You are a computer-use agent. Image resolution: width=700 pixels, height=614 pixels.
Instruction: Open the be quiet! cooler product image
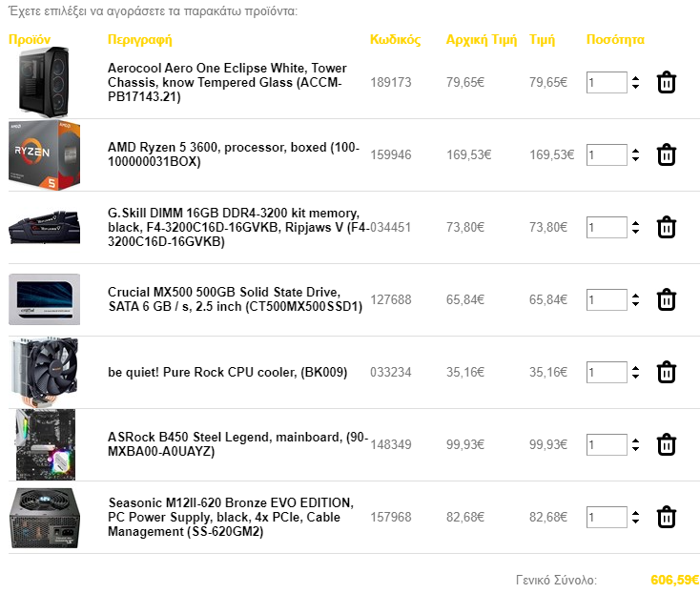[44, 372]
